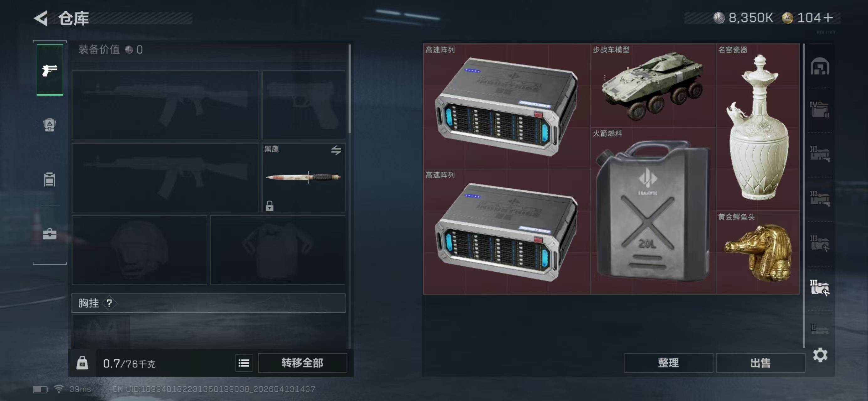The image size is (868, 401).
Task: Open the backpack tab in left sidebar
Action: (x=50, y=125)
